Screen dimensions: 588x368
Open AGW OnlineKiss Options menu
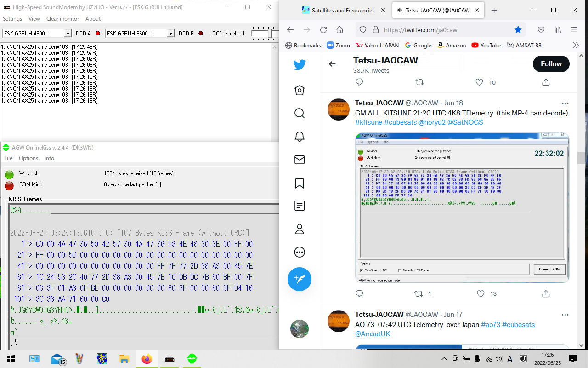(x=28, y=158)
